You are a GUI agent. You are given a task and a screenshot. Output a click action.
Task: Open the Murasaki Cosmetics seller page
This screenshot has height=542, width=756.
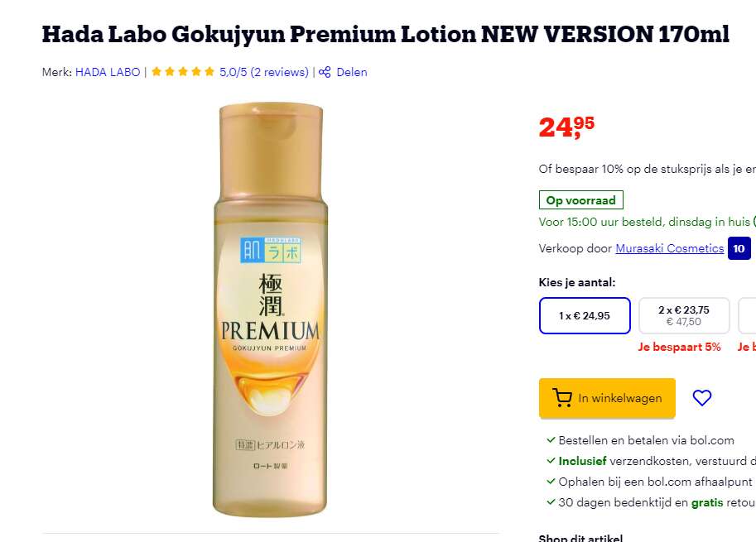(x=670, y=248)
